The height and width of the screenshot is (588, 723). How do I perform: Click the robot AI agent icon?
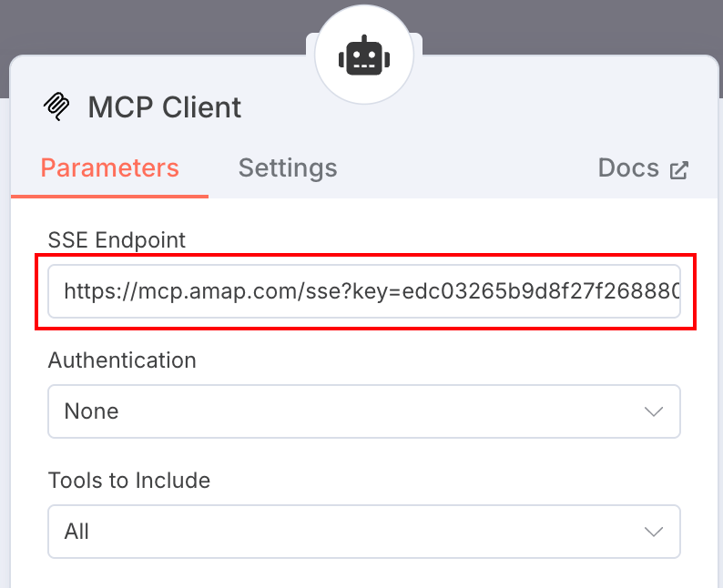364,56
